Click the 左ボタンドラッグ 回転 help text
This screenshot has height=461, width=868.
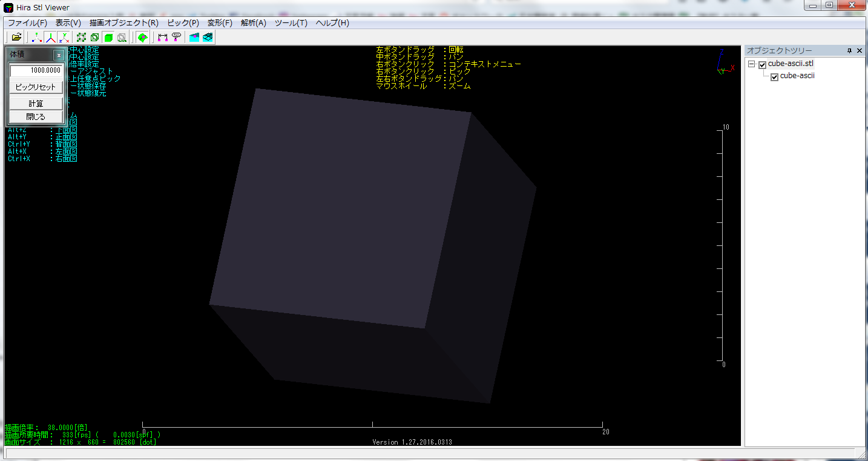[x=420, y=50]
